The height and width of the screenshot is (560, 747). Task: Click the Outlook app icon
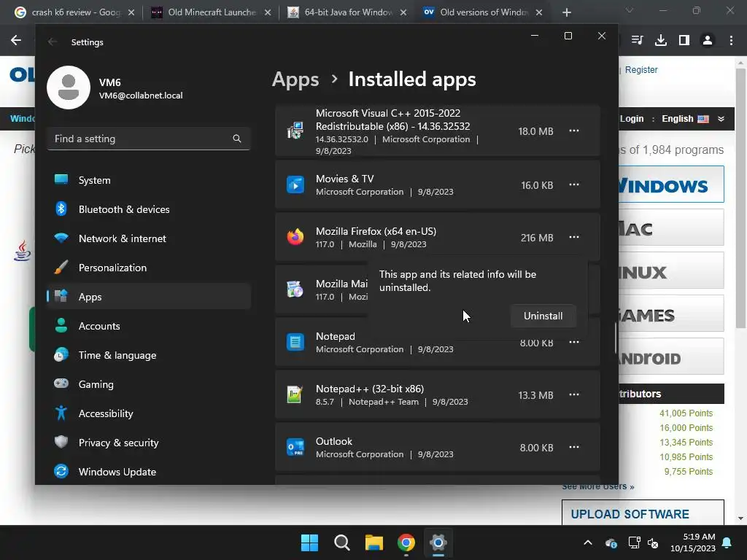pos(295,447)
